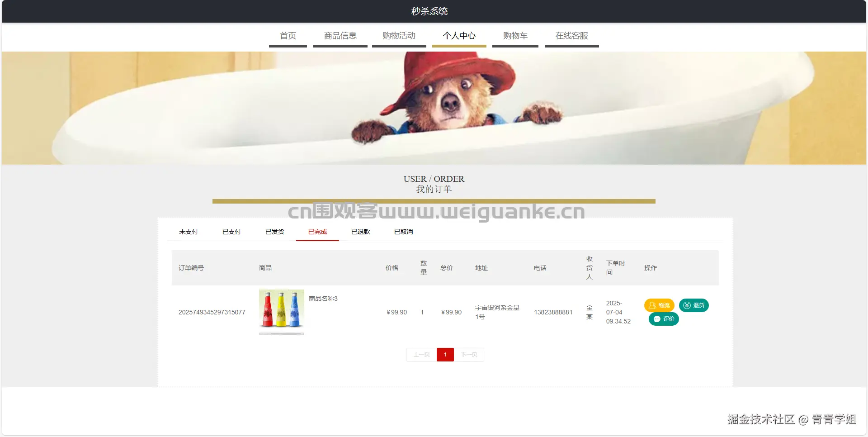Switch to the 已支付 order tab
Viewport: 868px width, 437px height.
(231, 232)
